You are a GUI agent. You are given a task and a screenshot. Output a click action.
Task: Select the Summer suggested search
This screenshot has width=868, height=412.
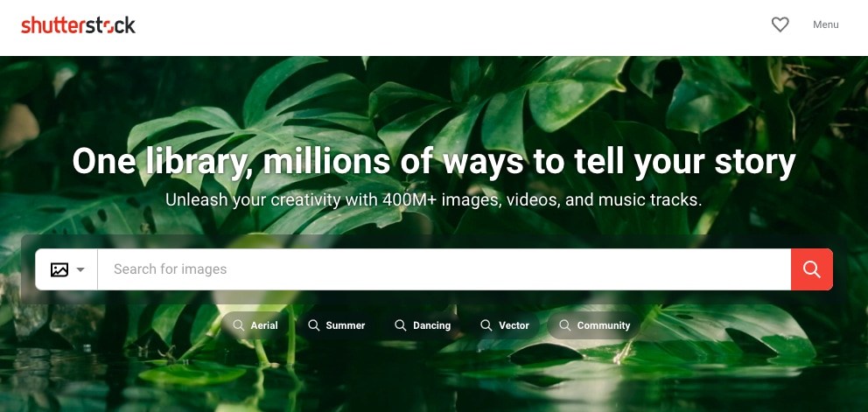click(x=337, y=325)
